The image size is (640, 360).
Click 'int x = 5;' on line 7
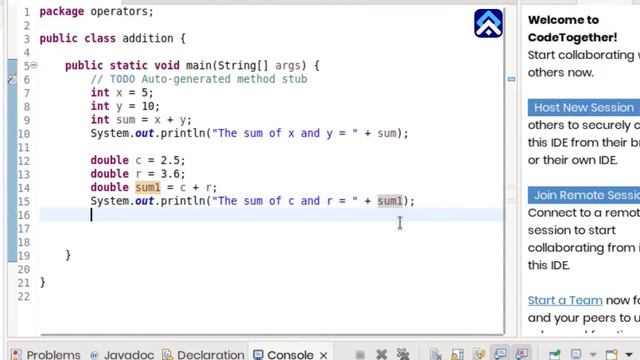[x=122, y=93]
